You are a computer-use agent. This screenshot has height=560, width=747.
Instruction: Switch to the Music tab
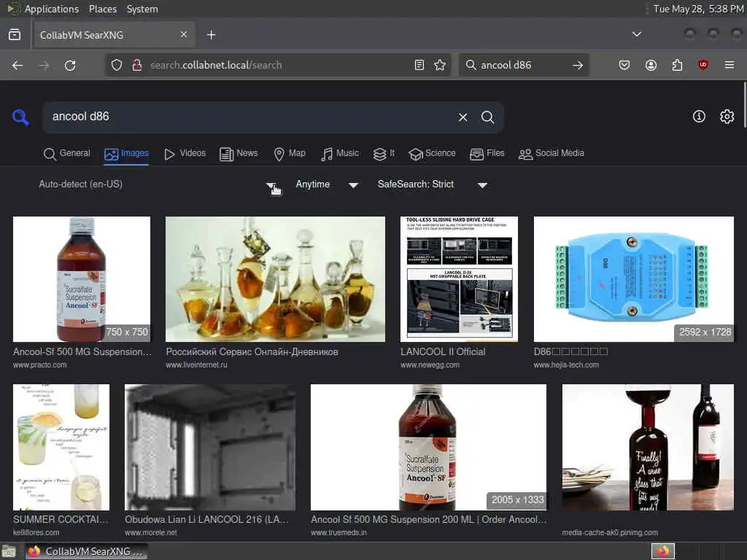pos(340,153)
